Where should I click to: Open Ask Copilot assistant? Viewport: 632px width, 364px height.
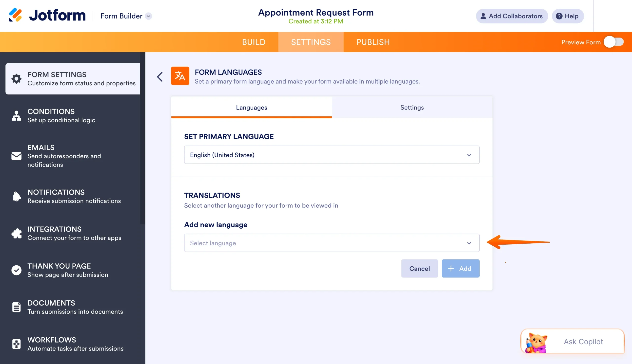click(x=572, y=341)
